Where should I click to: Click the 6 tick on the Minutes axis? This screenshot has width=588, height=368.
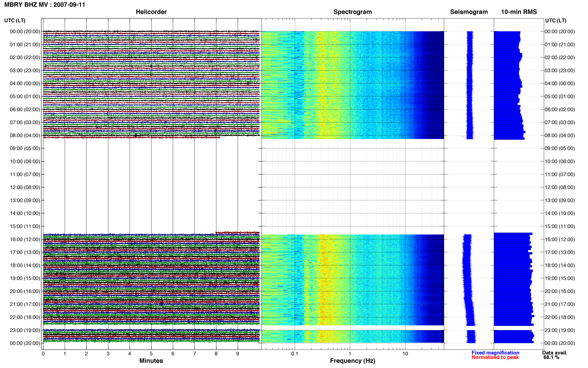(x=173, y=354)
